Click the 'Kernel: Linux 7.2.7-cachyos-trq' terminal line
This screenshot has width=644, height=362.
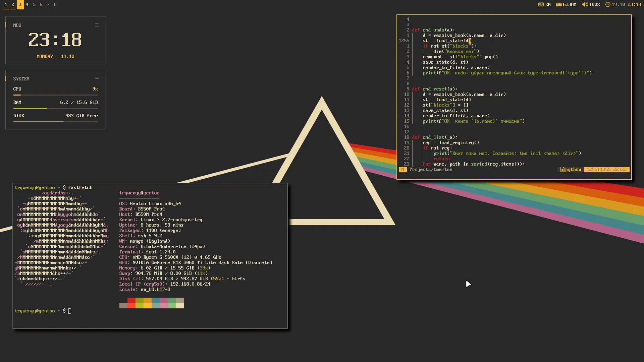click(x=161, y=220)
